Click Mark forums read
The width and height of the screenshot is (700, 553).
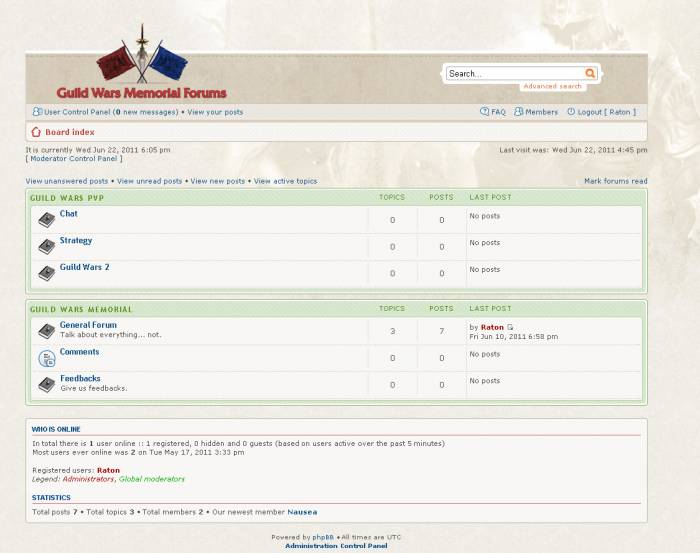(616, 181)
